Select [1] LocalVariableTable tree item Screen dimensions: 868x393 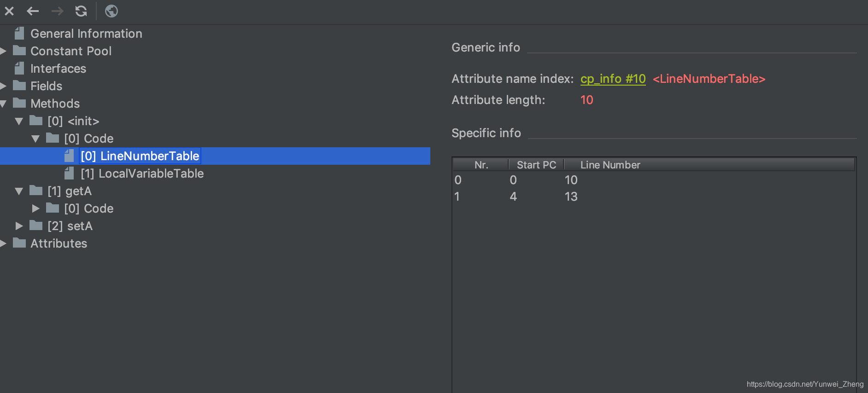click(x=142, y=173)
